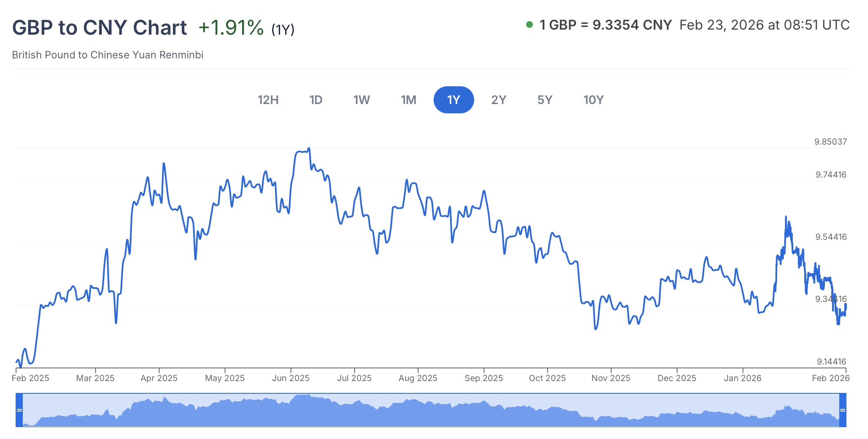Viewport: 868px width, 439px height.
Task: Click the British Pound to Chinese Yuan subtitle
Action: (108, 55)
